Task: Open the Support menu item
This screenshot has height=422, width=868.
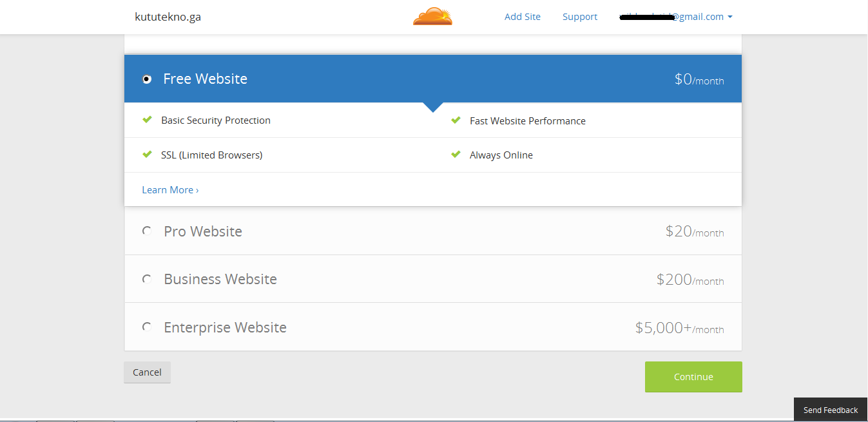Action: pos(579,16)
